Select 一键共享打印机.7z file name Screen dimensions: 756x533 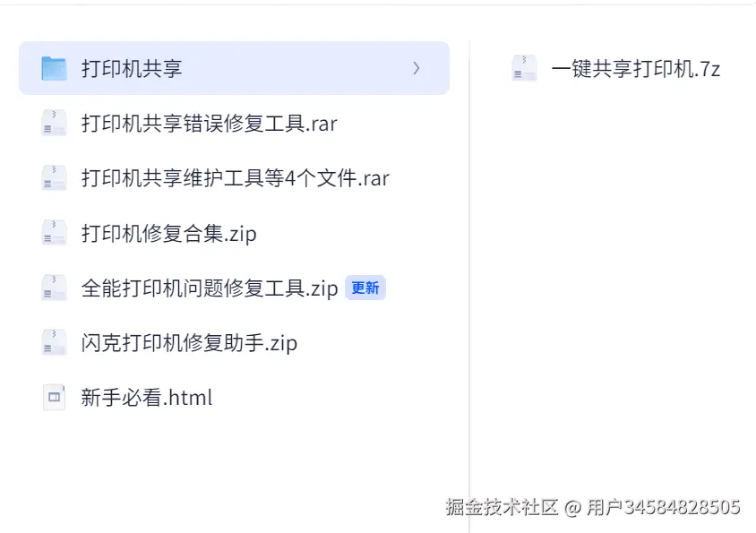coord(635,68)
